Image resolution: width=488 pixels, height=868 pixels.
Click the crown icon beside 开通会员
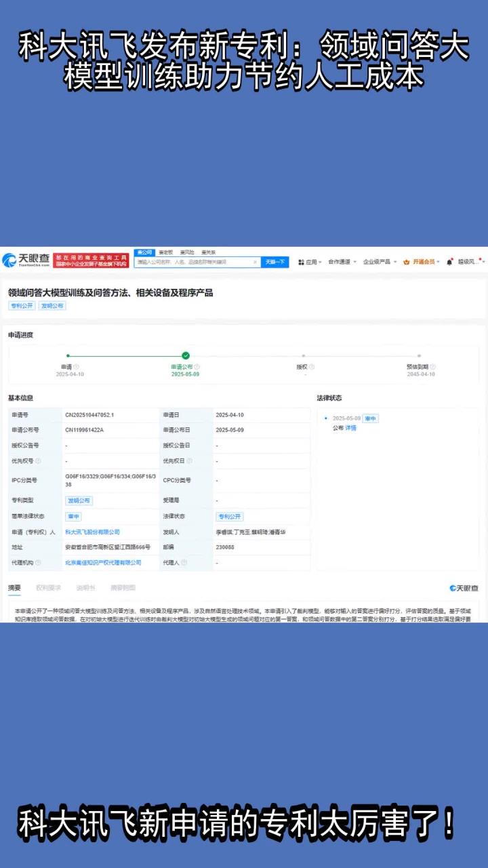pos(406,262)
